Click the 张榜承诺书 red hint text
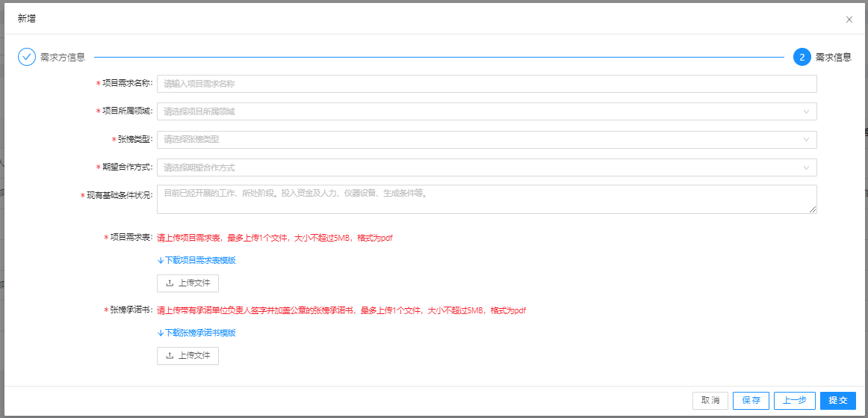Image resolution: width=868 pixels, height=418 pixels. tap(341, 310)
